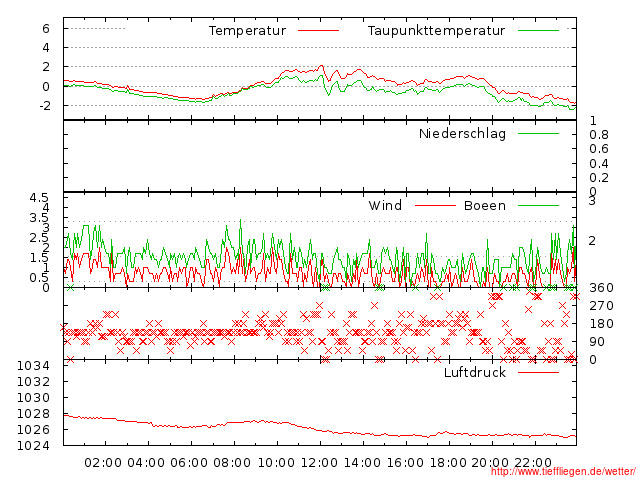Select the Boeen legend label
640x480 pixels.
tap(485, 205)
